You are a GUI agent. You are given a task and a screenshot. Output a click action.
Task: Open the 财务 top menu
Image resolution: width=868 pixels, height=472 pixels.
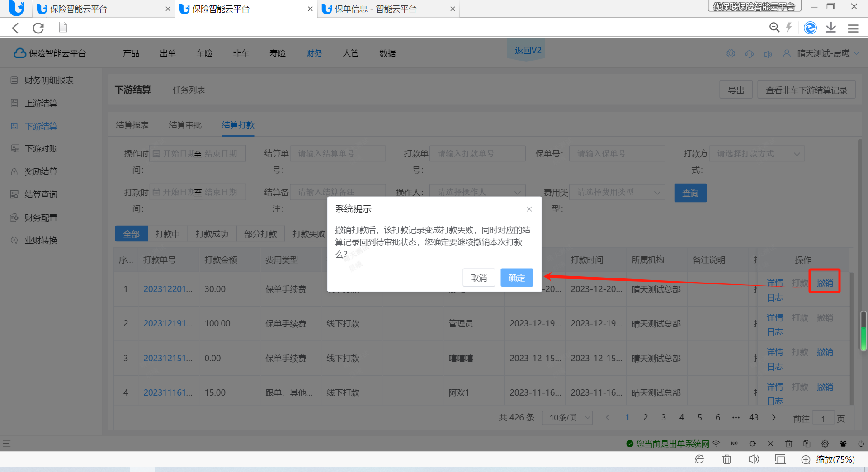coord(314,53)
